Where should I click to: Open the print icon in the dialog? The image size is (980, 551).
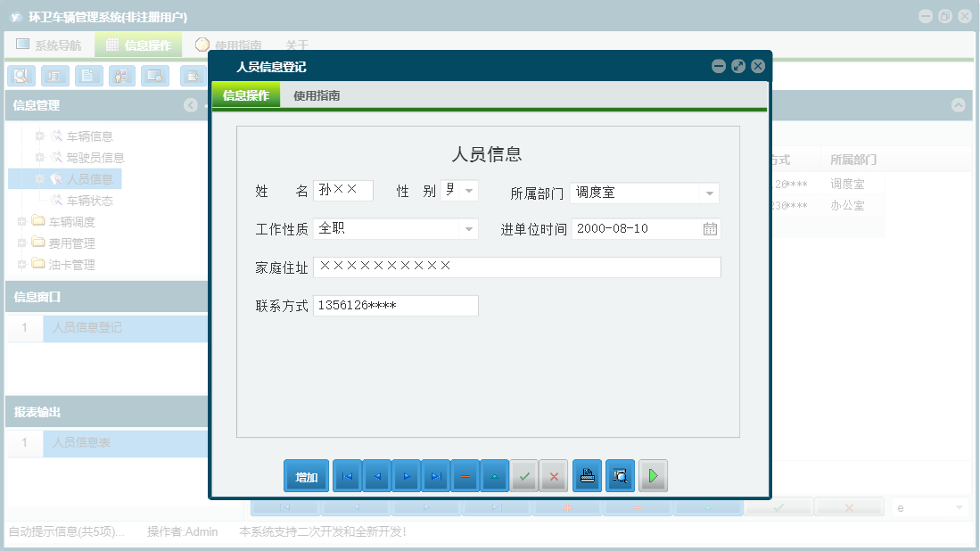pos(587,475)
